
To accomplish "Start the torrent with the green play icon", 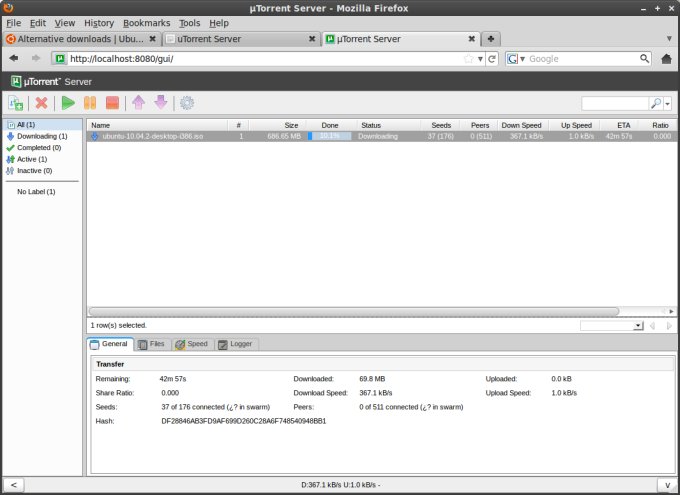I will pyautogui.click(x=68, y=103).
